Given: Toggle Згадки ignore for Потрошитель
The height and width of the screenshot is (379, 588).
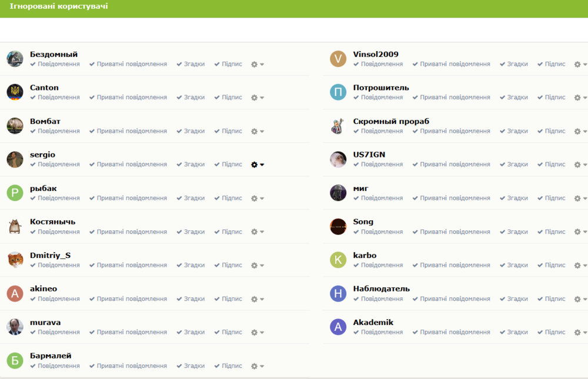Looking at the screenshot, I should click(x=514, y=98).
